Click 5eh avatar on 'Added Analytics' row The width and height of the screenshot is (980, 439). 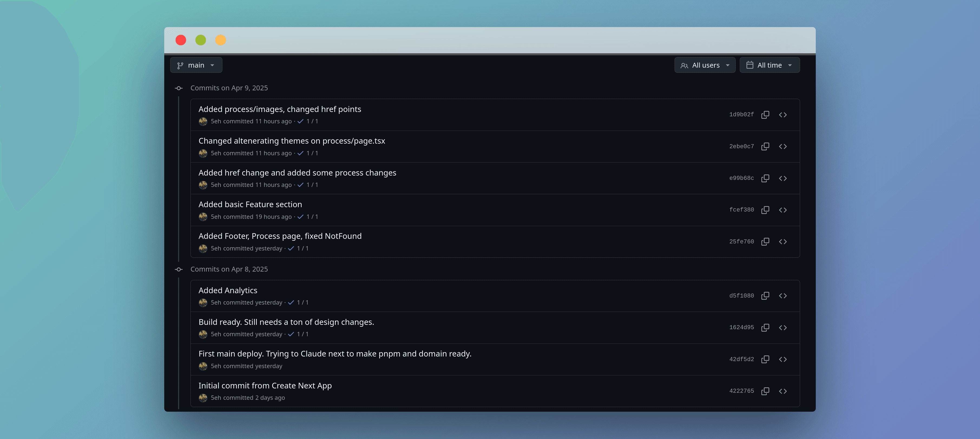(x=203, y=302)
